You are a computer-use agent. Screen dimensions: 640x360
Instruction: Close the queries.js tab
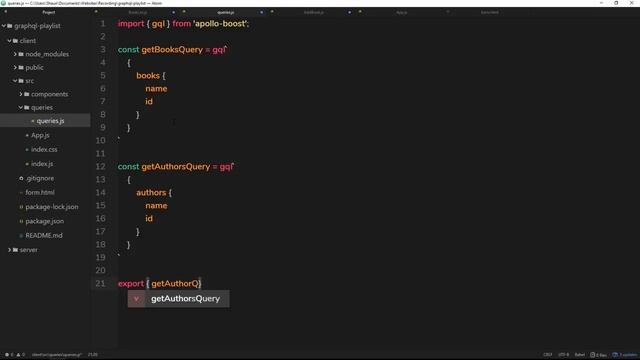click(262, 12)
